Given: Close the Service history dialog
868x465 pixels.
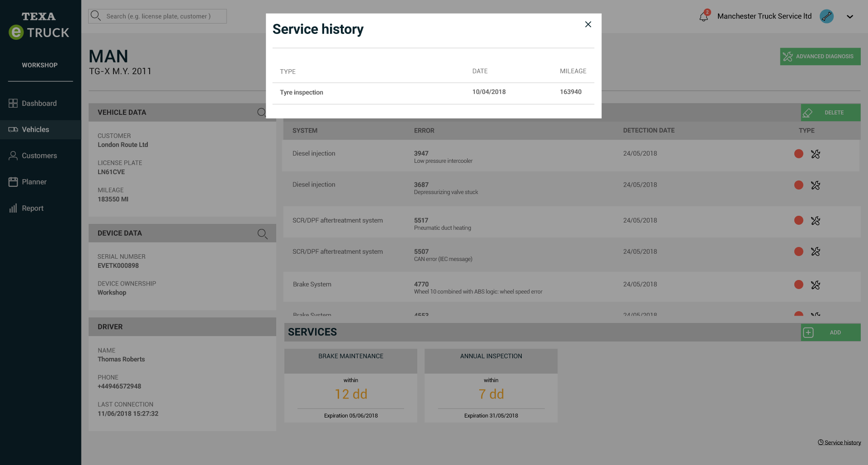Looking at the screenshot, I should coord(588,24).
